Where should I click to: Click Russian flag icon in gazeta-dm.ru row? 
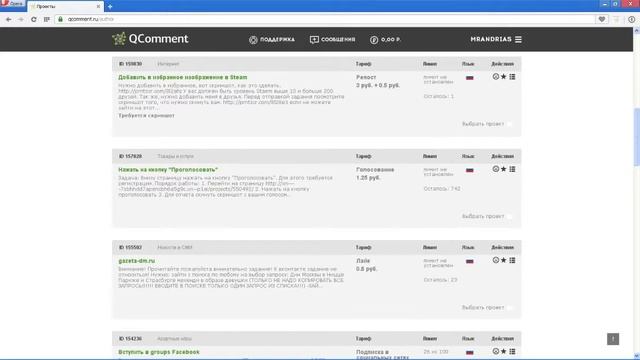click(470, 261)
